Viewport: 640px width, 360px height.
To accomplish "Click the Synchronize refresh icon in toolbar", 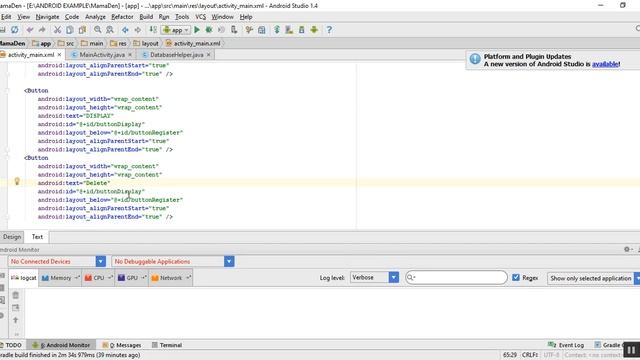I will coord(15,30).
